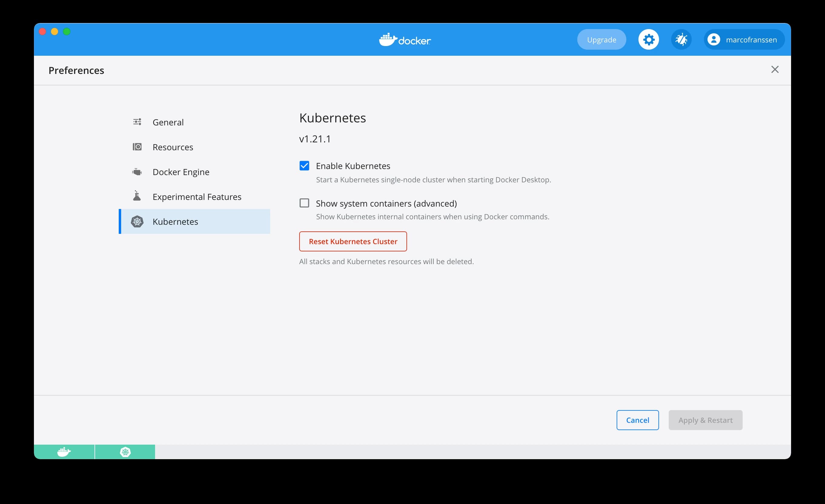Click the macOS green fullscreen button
This screenshot has width=825, height=504.
click(x=67, y=31)
